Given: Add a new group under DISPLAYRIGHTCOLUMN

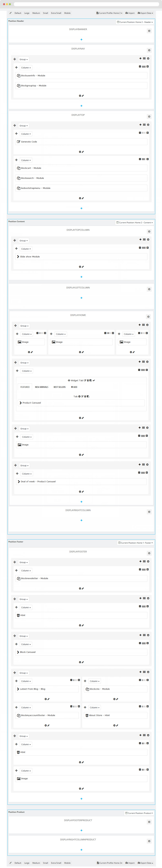Looking at the screenshot, I should [81, 520].
